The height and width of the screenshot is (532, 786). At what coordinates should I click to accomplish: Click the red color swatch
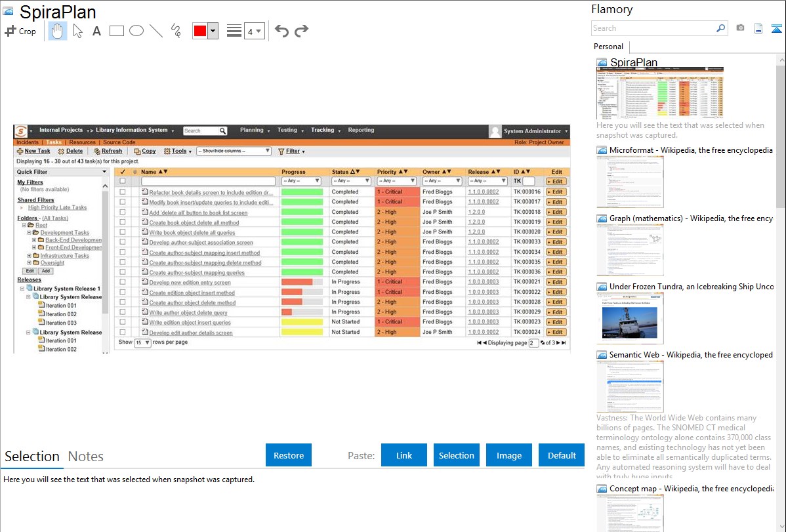click(x=200, y=31)
